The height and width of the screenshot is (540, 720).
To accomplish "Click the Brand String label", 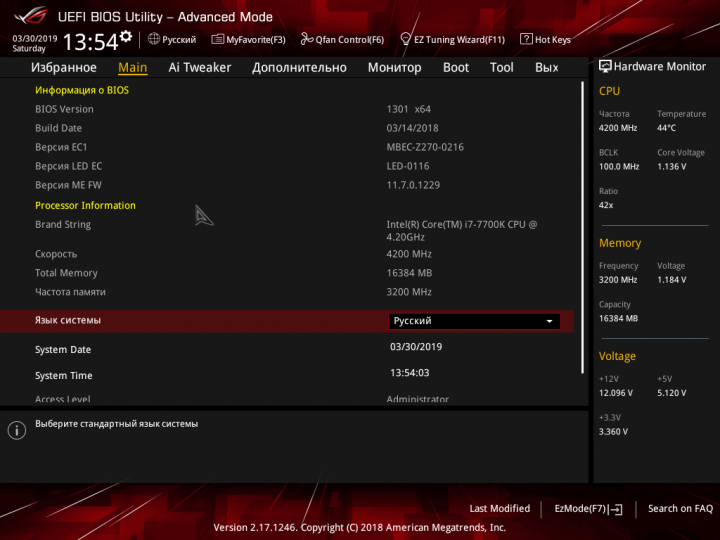I will (x=63, y=225).
